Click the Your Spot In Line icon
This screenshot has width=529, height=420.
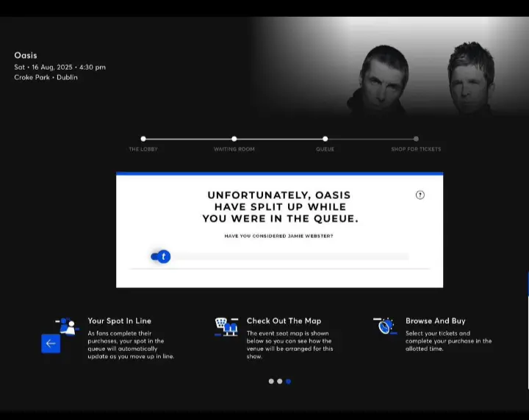[x=68, y=326]
